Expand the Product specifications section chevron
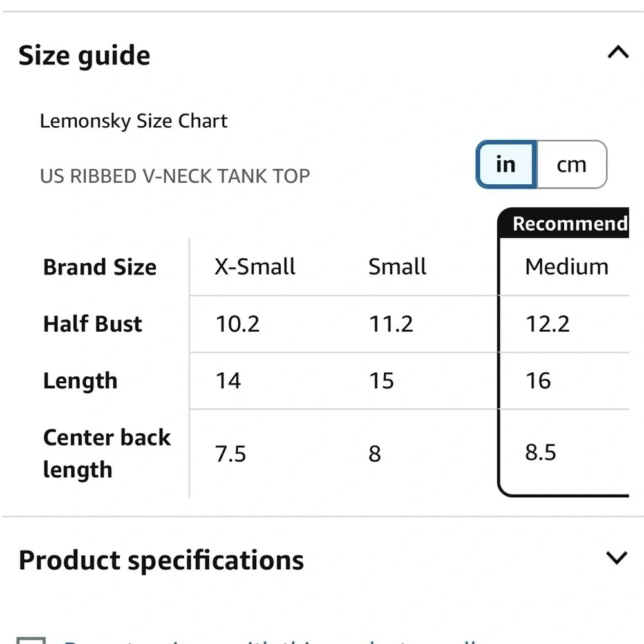The height and width of the screenshot is (644, 644). [x=618, y=558]
